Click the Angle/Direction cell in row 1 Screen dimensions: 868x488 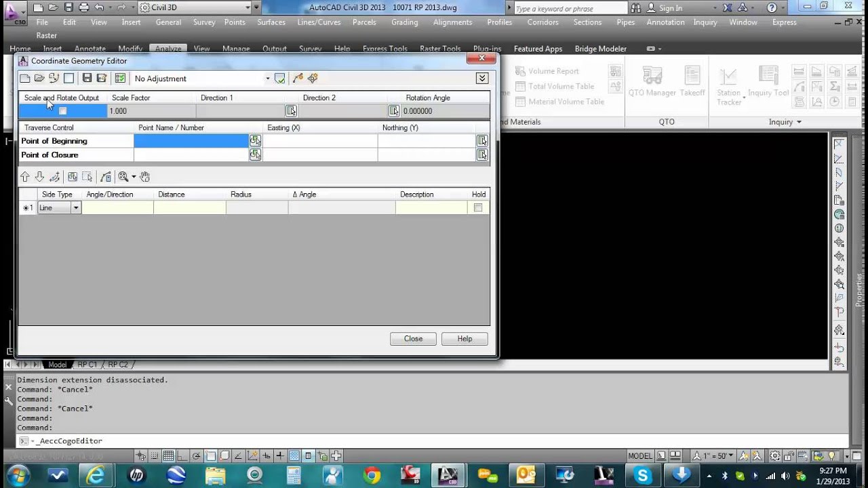click(117, 208)
